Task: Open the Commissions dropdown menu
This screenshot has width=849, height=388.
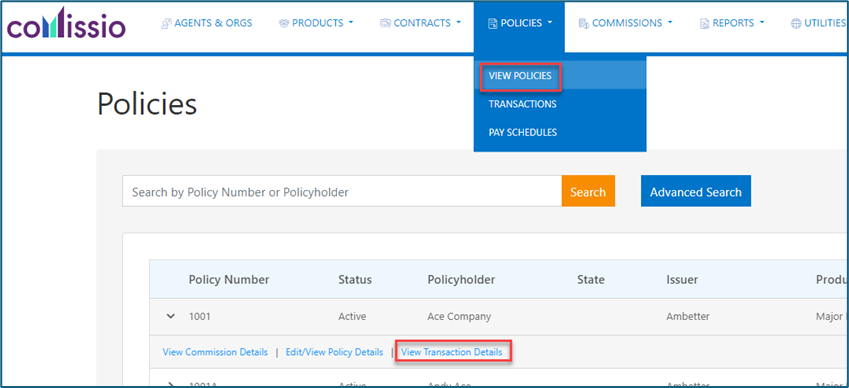Action: (x=625, y=23)
